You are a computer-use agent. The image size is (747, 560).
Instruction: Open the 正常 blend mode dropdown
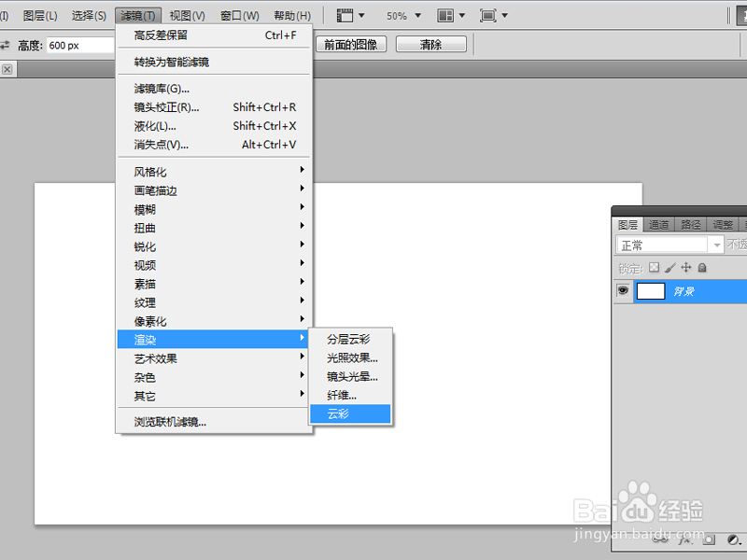point(669,245)
